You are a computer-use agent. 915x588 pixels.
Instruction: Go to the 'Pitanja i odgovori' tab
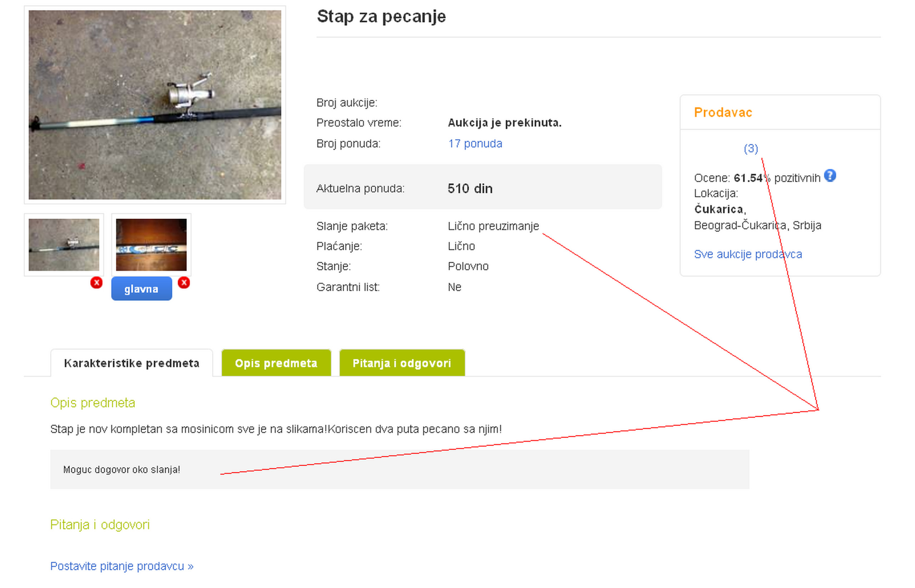click(x=402, y=363)
